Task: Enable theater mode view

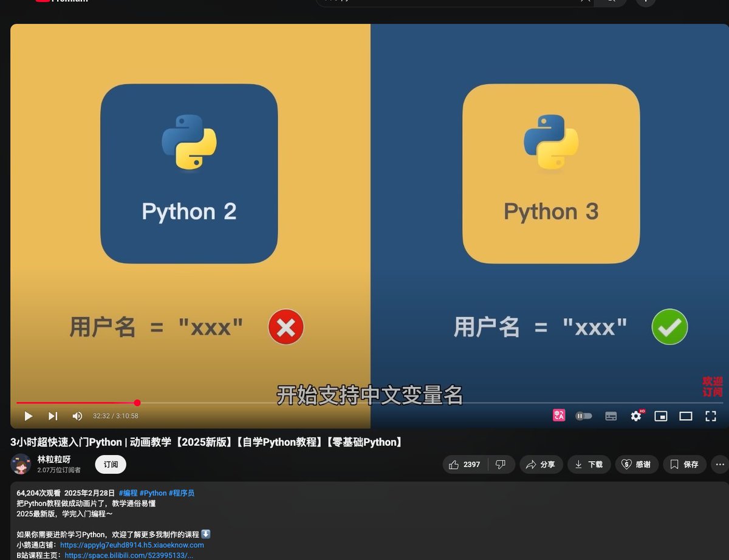Action: [x=686, y=416]
